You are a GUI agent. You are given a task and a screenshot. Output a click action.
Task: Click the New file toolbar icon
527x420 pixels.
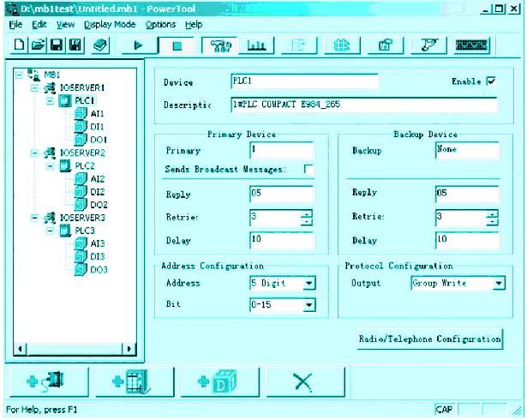coord(19,45)
